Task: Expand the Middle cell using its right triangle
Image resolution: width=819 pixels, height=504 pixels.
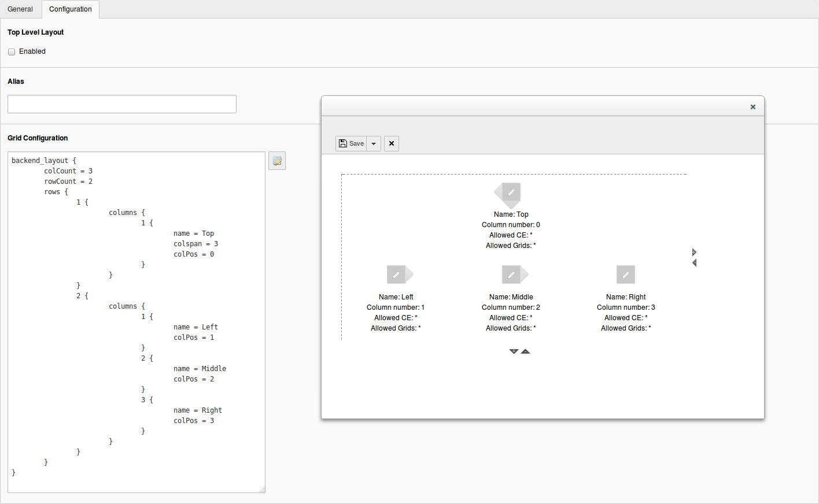Action: tap(525, 274)
